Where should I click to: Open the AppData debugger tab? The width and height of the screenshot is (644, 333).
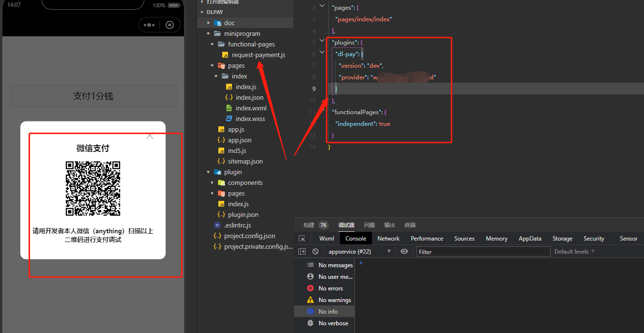[530, 239]
